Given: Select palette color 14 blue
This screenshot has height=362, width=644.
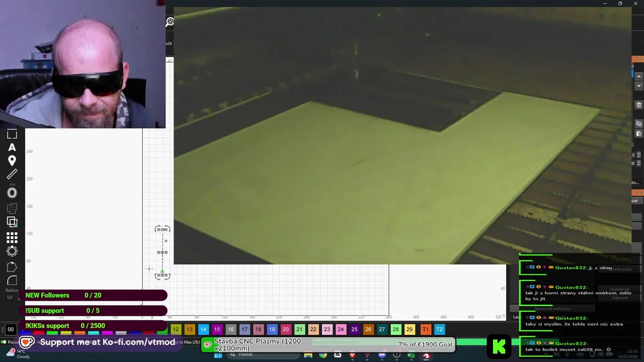Looking at the screenshot, I should tap(203, 329).
